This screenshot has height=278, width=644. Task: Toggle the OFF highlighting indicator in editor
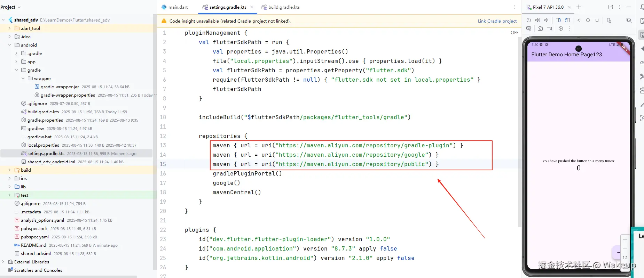pos(515,32)
